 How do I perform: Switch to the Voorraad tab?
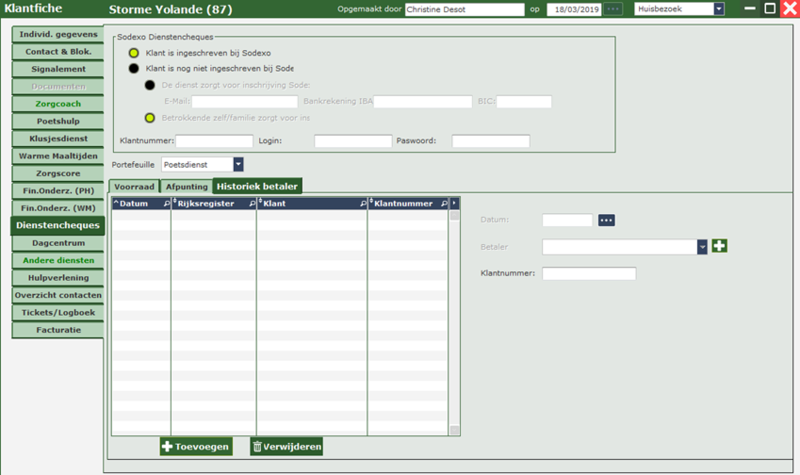coord(134,186)
